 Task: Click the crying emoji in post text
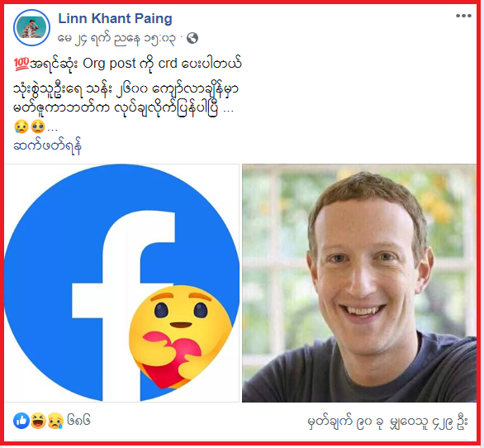[21, 126]
